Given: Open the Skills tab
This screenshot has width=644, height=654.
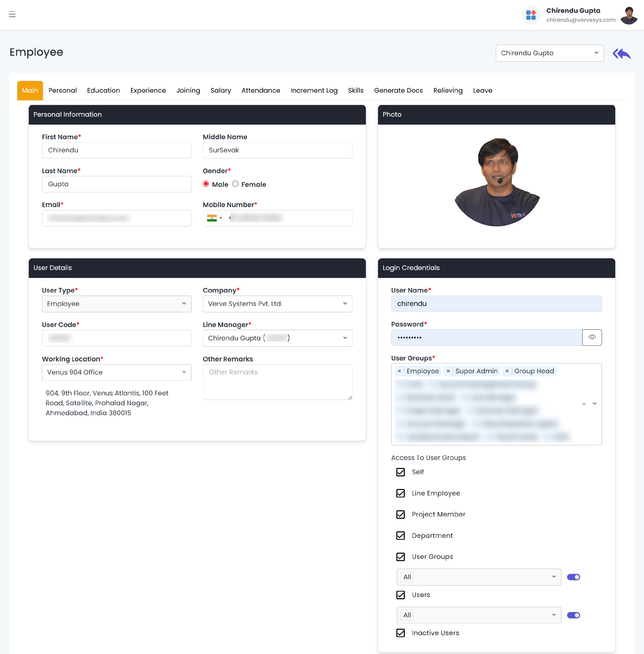Looking at the screenshot, I should pos(356,91).
